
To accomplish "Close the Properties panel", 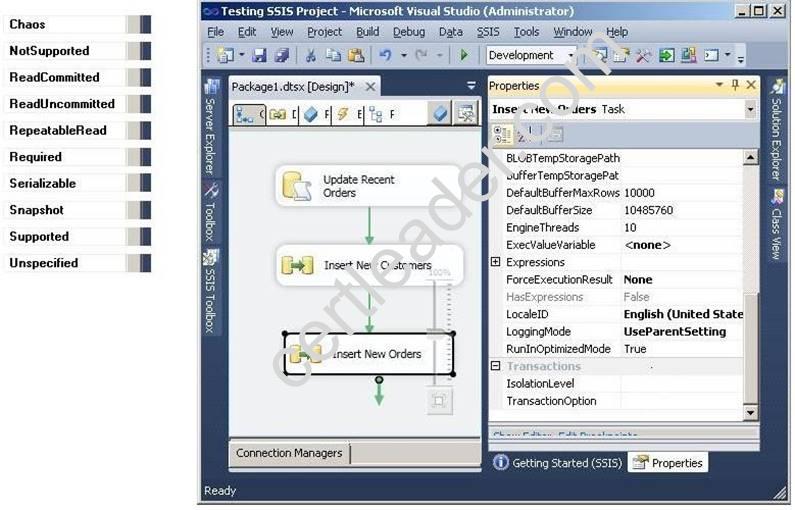I will pyautogui.click(x=751, y=85).
